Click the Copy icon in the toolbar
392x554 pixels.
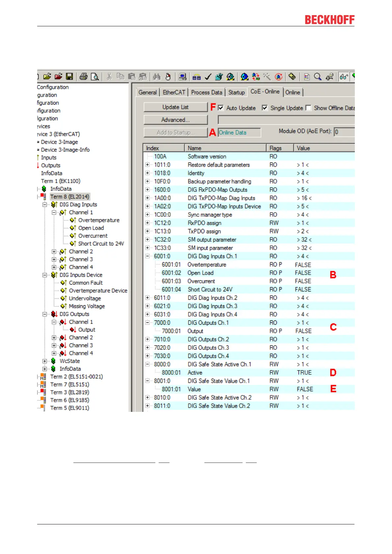[120, 77]
